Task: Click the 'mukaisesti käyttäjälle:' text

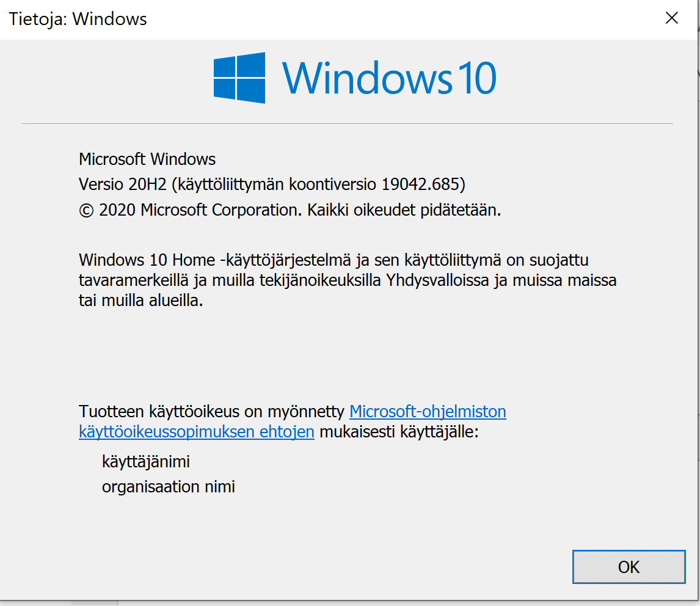Action: 399,432
